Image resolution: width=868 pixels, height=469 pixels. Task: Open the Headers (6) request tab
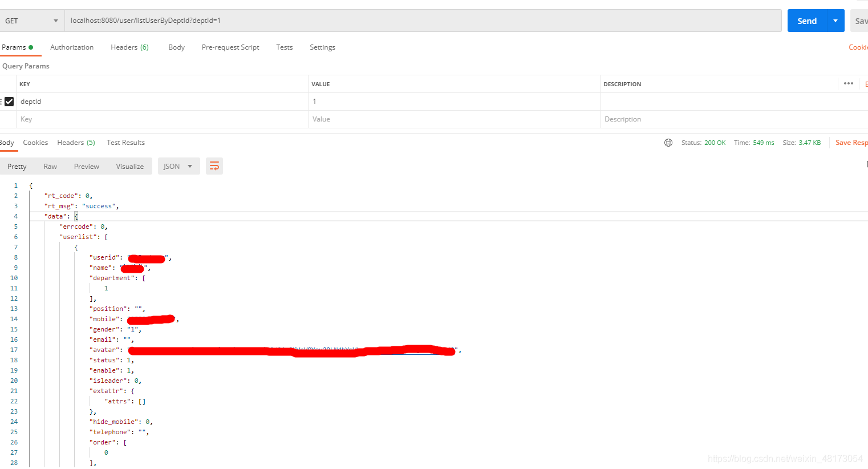coord(129,47)
